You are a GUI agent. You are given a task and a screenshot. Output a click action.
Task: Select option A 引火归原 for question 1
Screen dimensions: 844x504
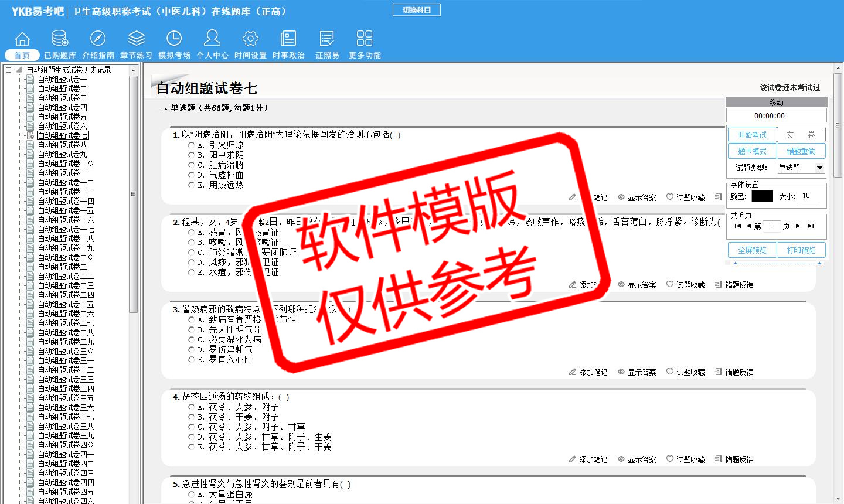click(191, 145)
